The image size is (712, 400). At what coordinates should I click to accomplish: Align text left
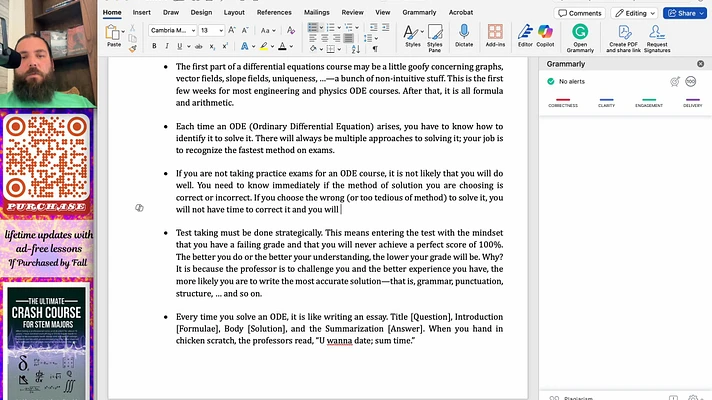click(x=312, y=39)
